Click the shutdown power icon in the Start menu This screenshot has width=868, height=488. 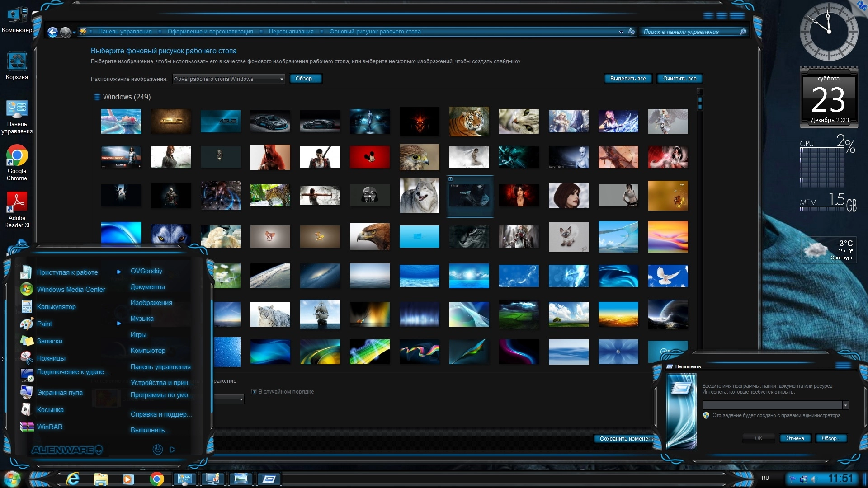point(157,449)
